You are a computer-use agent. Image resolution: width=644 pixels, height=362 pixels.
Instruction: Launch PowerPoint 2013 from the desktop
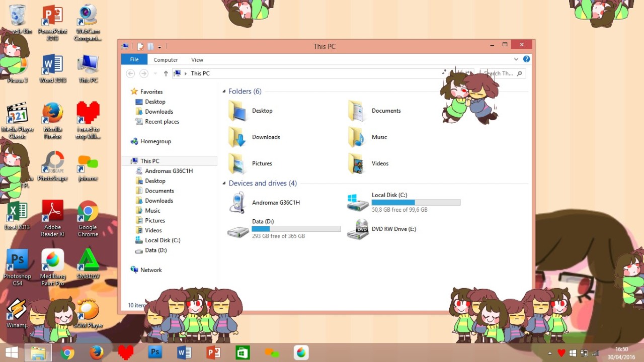click(x=52, y=23)
